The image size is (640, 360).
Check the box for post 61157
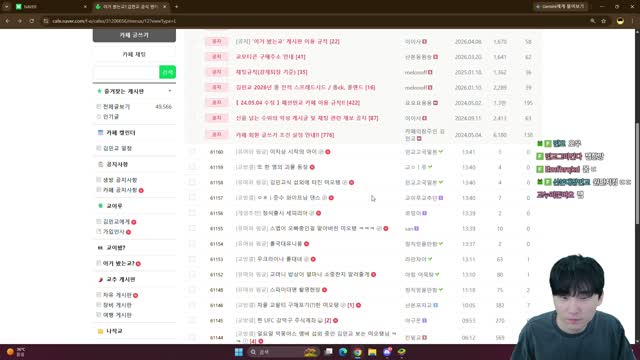(x=192, y=198)
